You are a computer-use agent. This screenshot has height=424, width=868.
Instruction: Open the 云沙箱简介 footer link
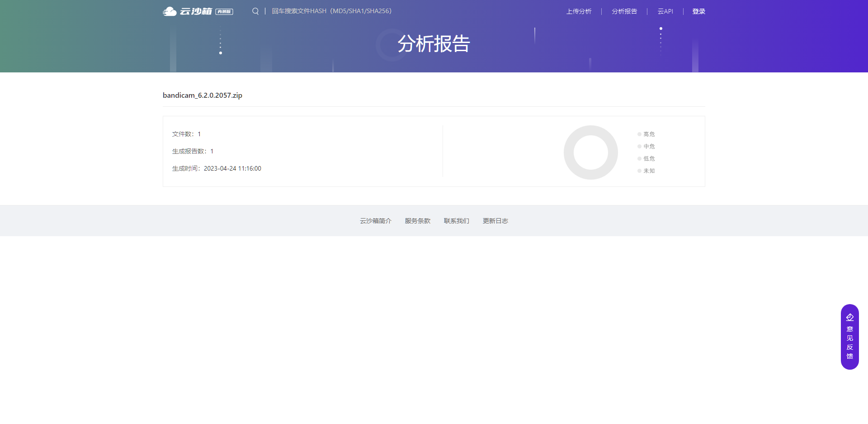click(x=376, y=221)
